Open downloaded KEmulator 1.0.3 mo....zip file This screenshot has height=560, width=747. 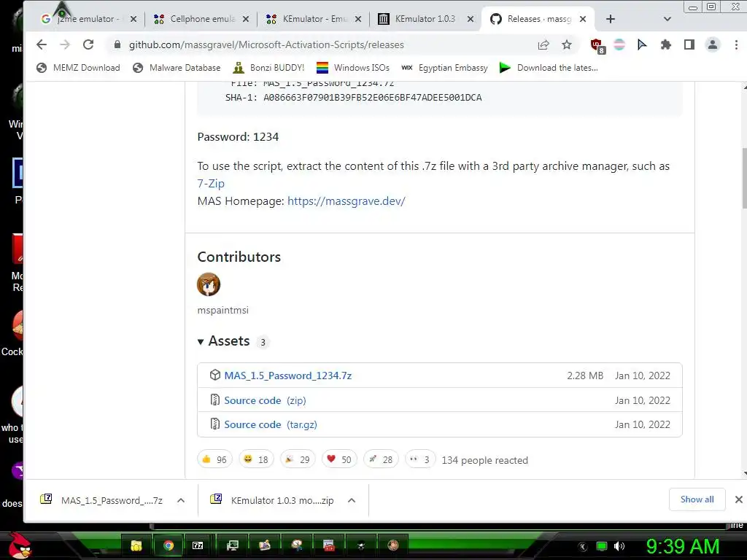click(273, 500)
